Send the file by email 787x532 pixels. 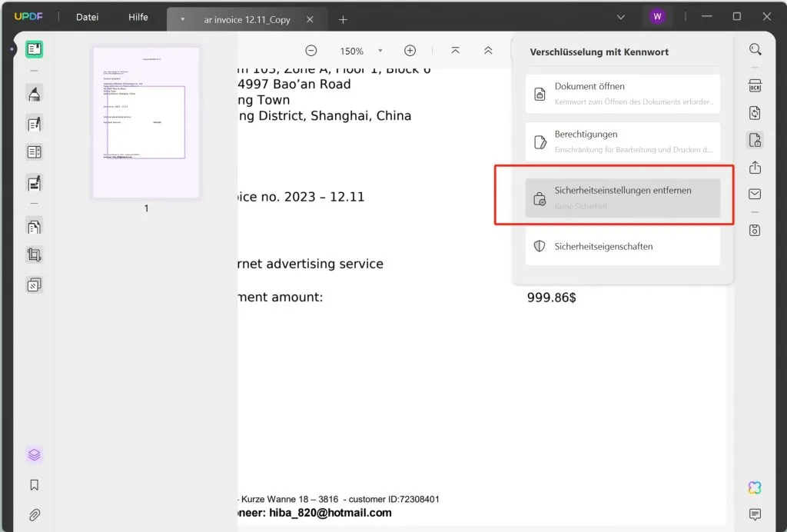point(755,195)
